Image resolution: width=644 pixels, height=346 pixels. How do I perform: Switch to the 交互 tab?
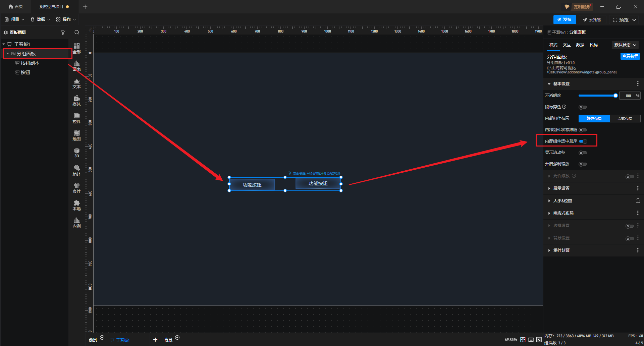(x=567, y=45)
